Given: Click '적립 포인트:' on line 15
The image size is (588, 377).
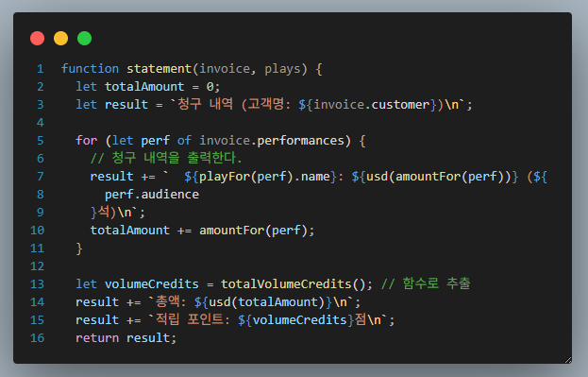Looking at the screenshot, I should click(x=193, y=319).
